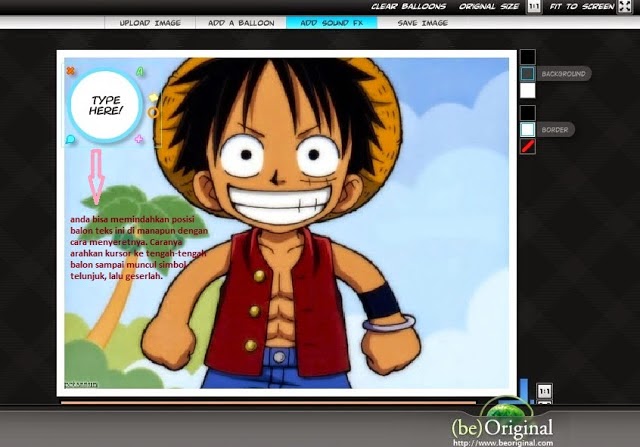The image size is (640, 447).
Task: Click the 1:1 icon below the canvas
Action: click(x=544, y=391)
